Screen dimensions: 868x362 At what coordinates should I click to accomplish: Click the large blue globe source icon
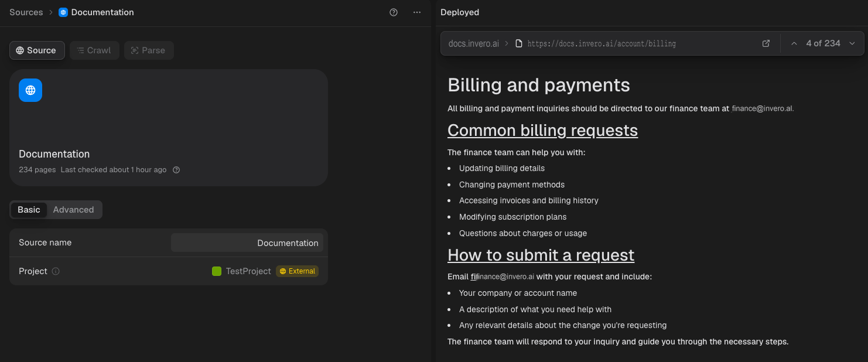coord(30,90)
